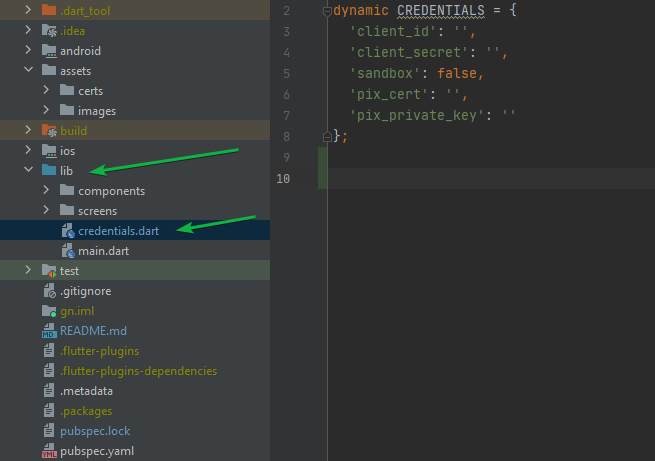Screen dimensions: 655x461
Task: Click the test folder icon
Action: (x=49, y=271)
